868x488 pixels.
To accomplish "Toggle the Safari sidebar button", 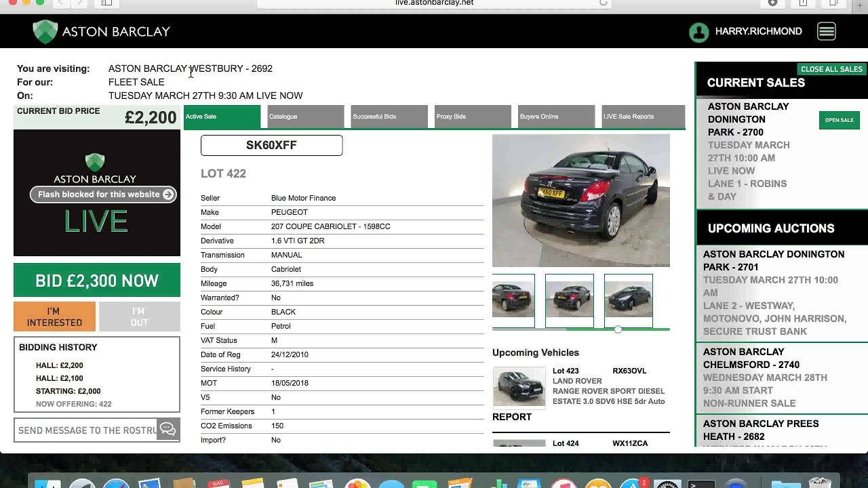I will [x=106, y=3].
